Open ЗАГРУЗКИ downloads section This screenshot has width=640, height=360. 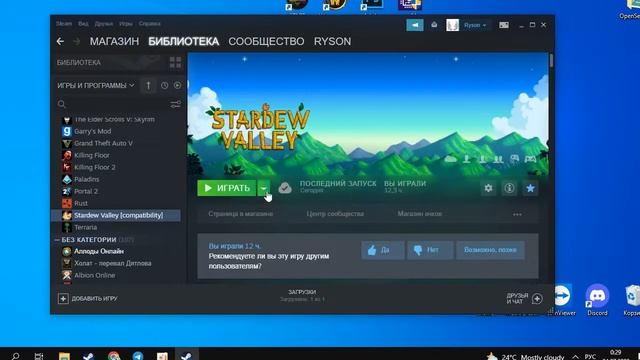pyautogui.click(x=302, y=296)
